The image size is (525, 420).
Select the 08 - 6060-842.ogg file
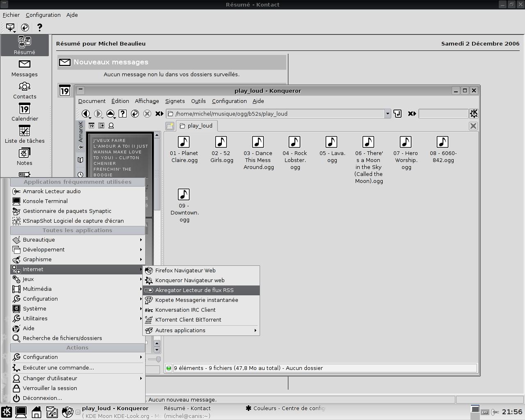click(443, 150)
